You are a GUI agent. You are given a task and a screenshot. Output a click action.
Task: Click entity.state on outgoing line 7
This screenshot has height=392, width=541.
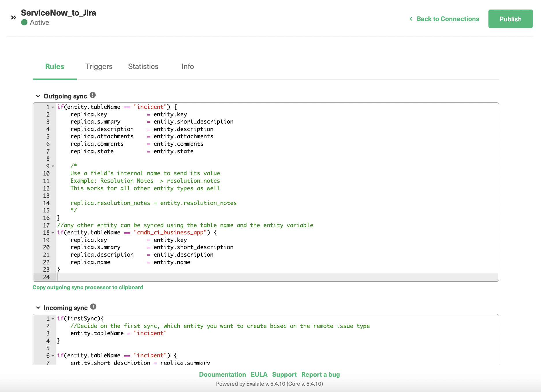pos(174,152)
